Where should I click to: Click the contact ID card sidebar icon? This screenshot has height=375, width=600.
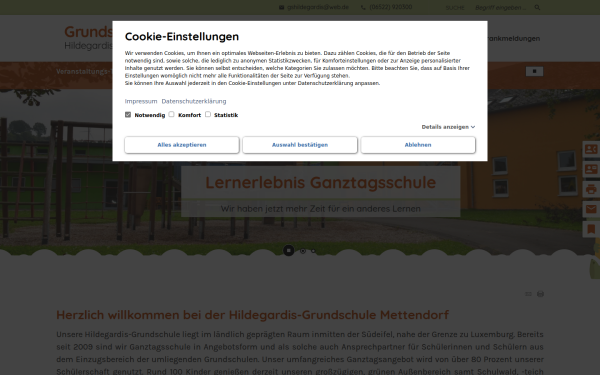tap(591, 169)
